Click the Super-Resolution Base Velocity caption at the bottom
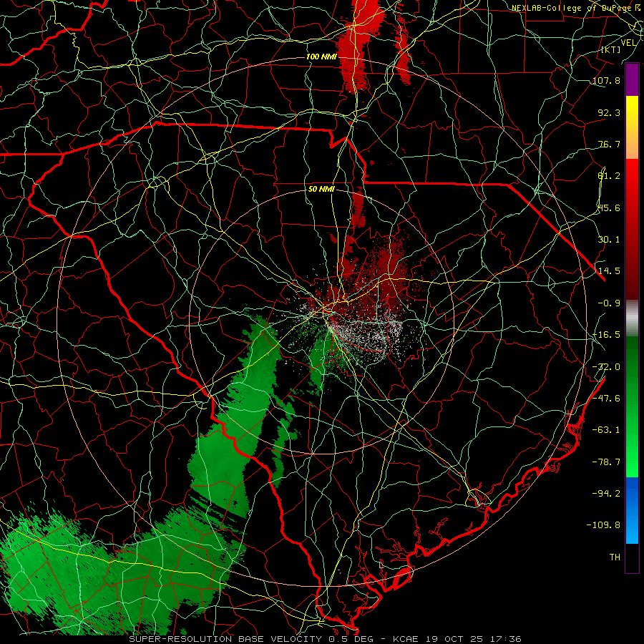This screenshot has width=644, height=644. [325, 639]
